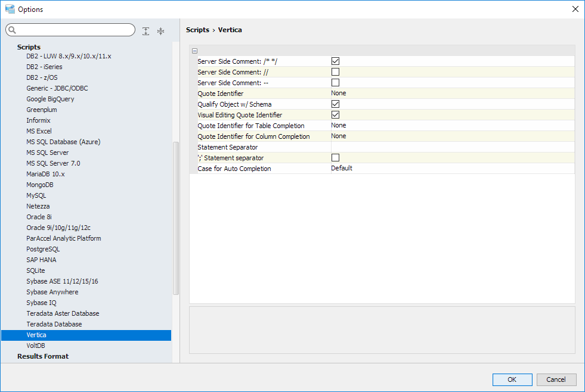
Task: Select MongoDB scripts options
Action: click(x=39, y=185)
